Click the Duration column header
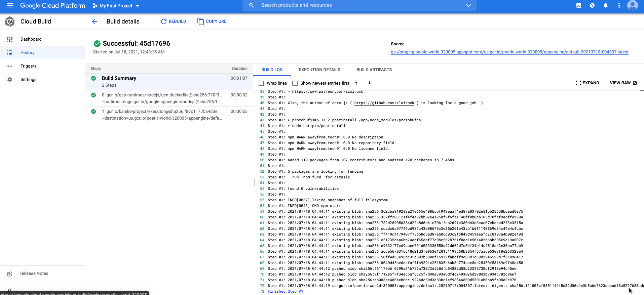 240,69
